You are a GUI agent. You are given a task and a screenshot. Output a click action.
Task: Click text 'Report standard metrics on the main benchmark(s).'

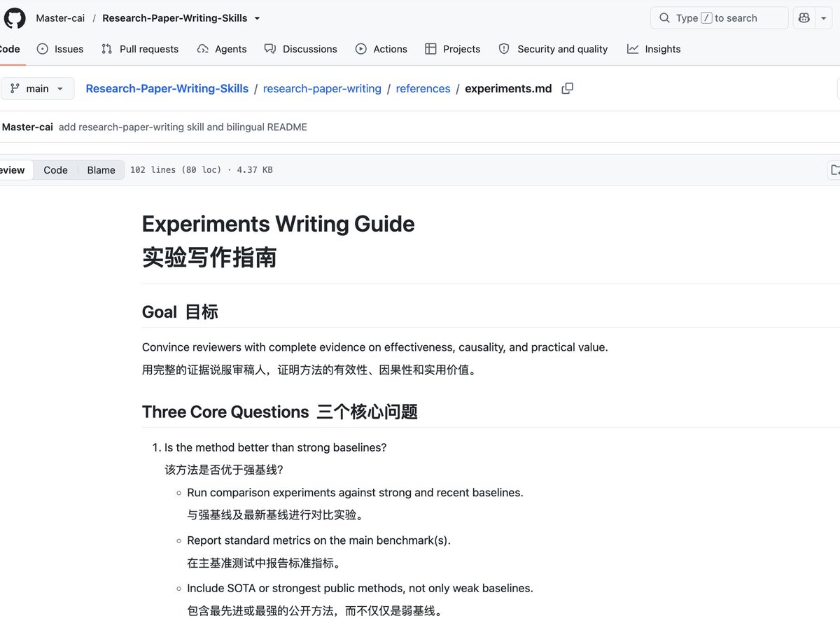(318, 540)
